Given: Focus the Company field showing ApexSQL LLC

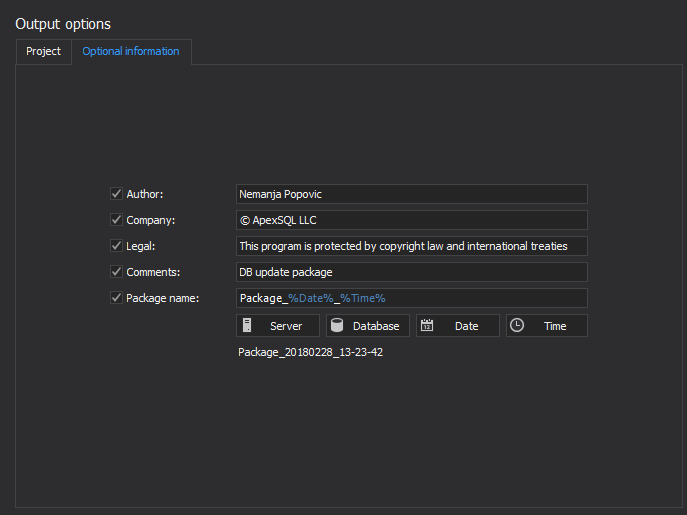Looking at the screenshot, I should tap(411, 220).
